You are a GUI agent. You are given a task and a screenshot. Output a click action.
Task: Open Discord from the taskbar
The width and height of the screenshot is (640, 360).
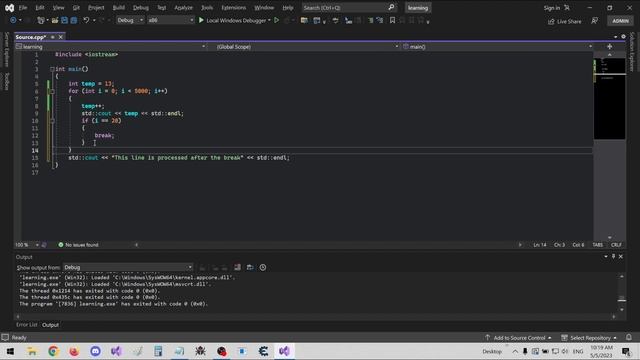click(95, 351)
